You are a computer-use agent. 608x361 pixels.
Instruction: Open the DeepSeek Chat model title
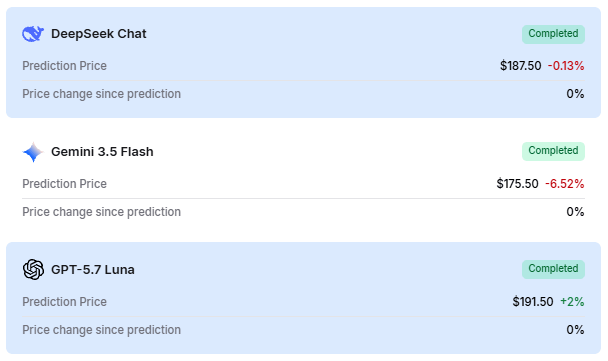98,34
